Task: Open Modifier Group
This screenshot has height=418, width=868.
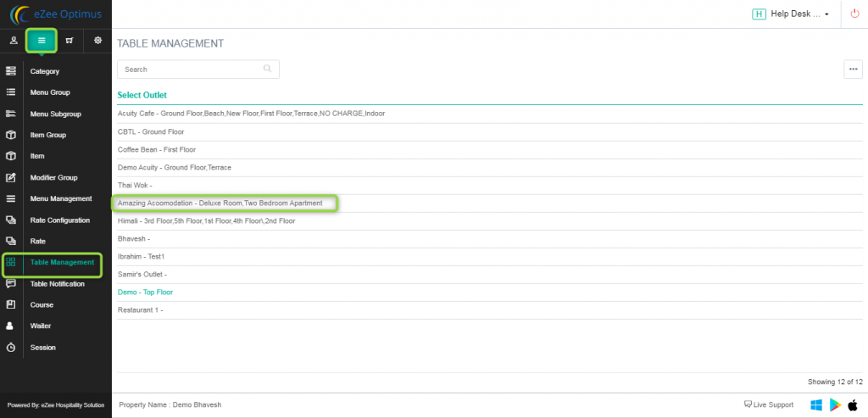Action: pyautogui.click(x=53, y=178)
